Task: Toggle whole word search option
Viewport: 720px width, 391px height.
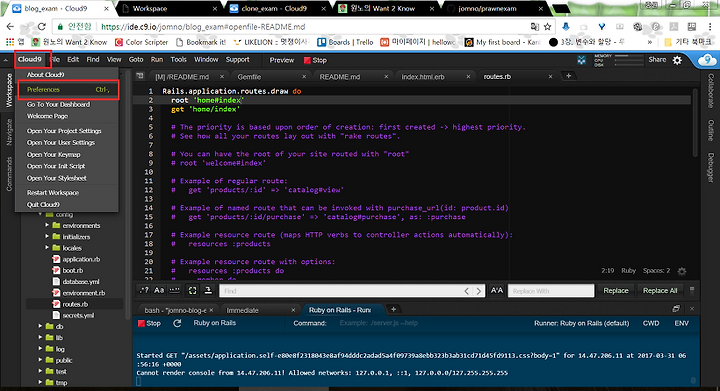Action: (x=174, y=290)
